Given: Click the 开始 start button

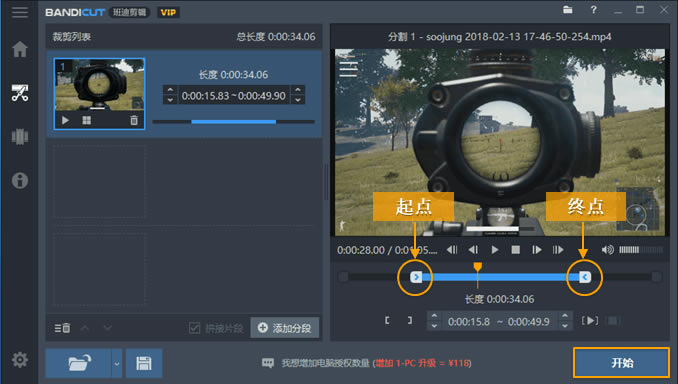Looking at the screenshot, I should pyautogui.click(x=622, y=362).
